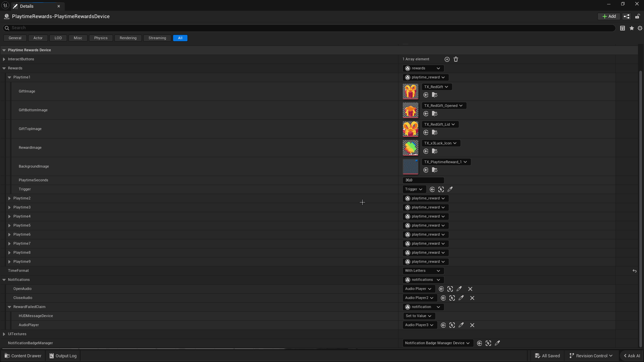Browse to TX_RedGift asset in Content Browser
The height and width of the screenshot is (362, 644).
click(435, 95)
